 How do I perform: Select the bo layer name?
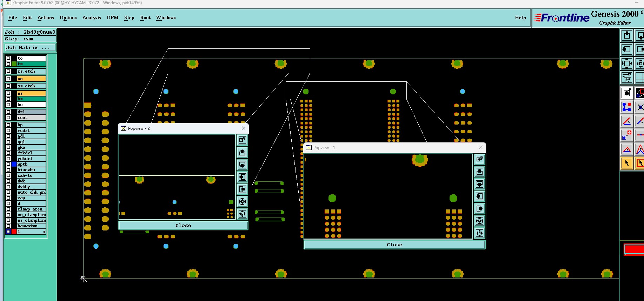tap(32, 105)
